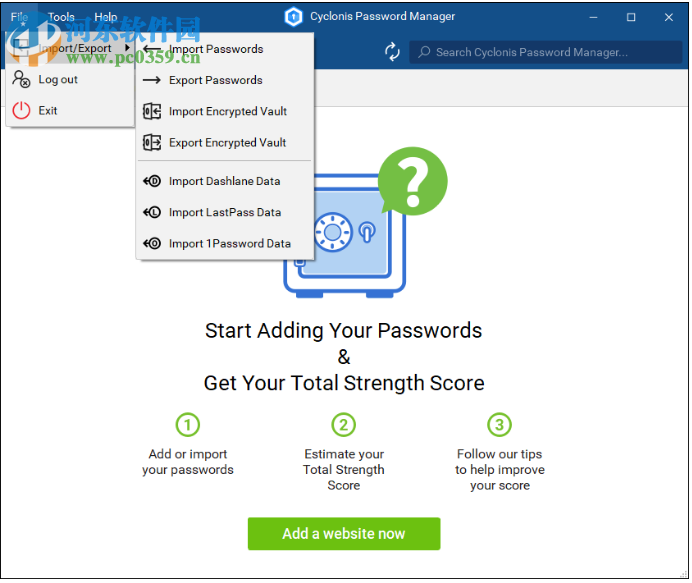Viewport: 692px width, 583px height.
Task: Select Export Passwords
Action: point(225,80)
